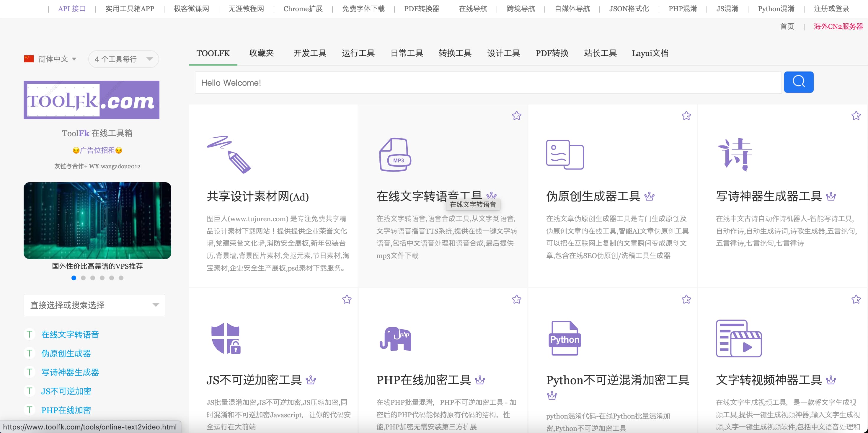Switch to the 设计工具 tab
Image resolution: width=868 pixels, height=433 pixels.
tap(503, 53)
